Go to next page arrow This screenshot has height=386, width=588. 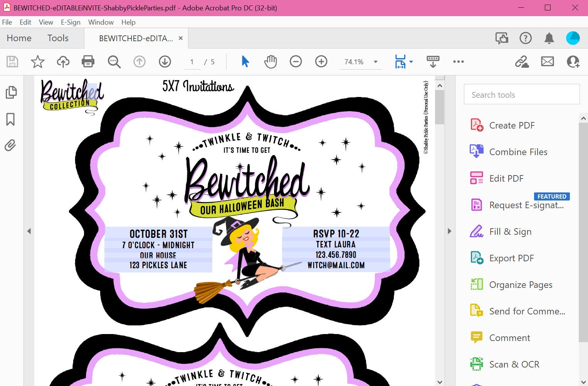(165, 62)
